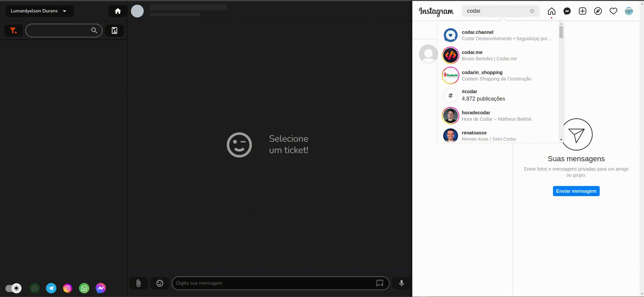Open Instagram explore compass icon

point(598,11)
